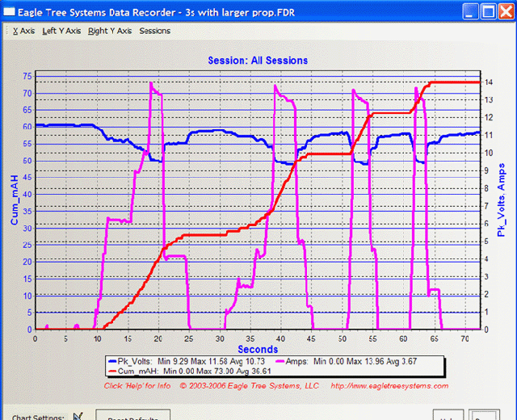Viewport: 517px width, 420px height.
Task: Click the Eagle Tree app icon in title bar
Action: tap(9, 12)
